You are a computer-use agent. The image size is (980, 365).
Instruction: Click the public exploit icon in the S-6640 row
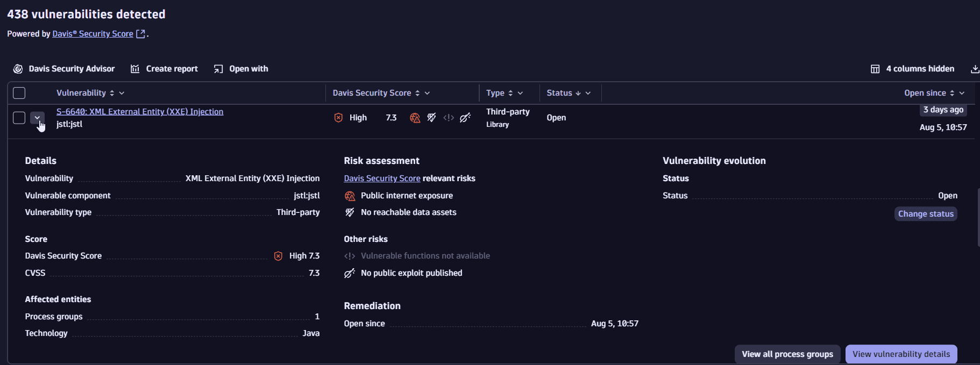click(465, 118)
